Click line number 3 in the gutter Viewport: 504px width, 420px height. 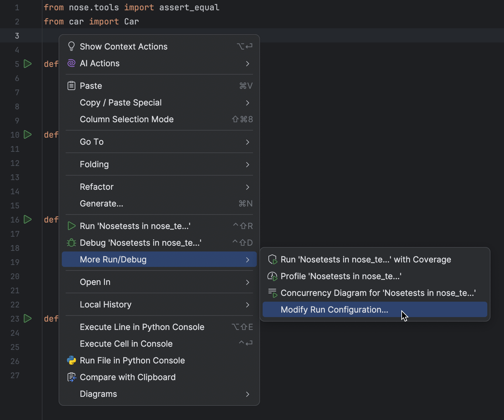tap(17, 36)
